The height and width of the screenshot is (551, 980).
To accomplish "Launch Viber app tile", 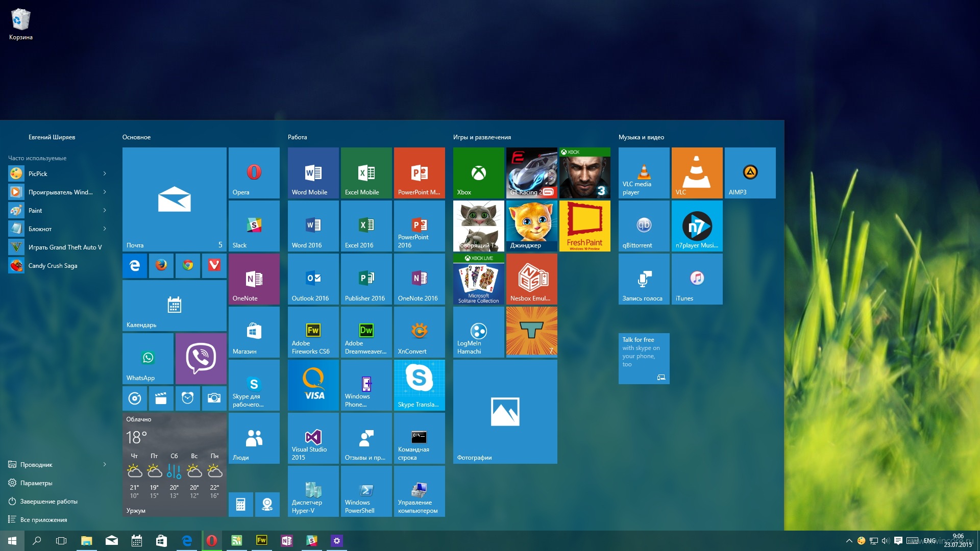I will (200, 359).
